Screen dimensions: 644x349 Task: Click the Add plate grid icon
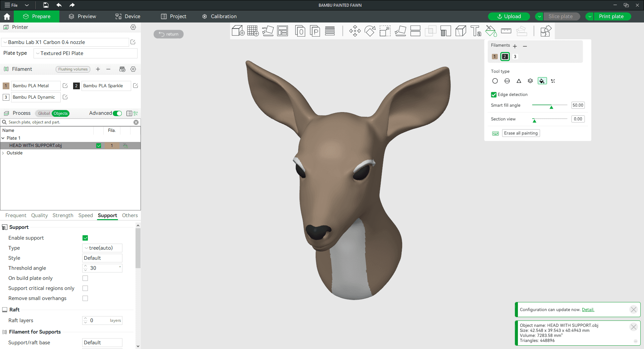point(253,31)
